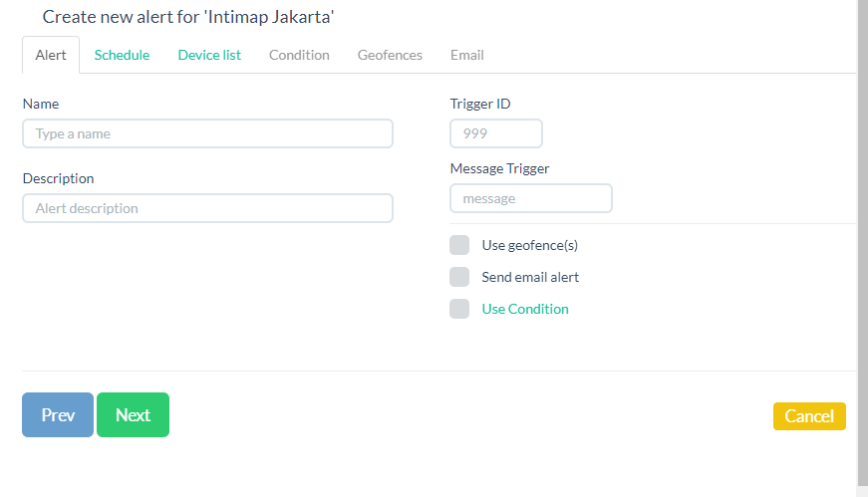
Task: Click the green Use Condition link text
Action: click(x=525, y=309)
